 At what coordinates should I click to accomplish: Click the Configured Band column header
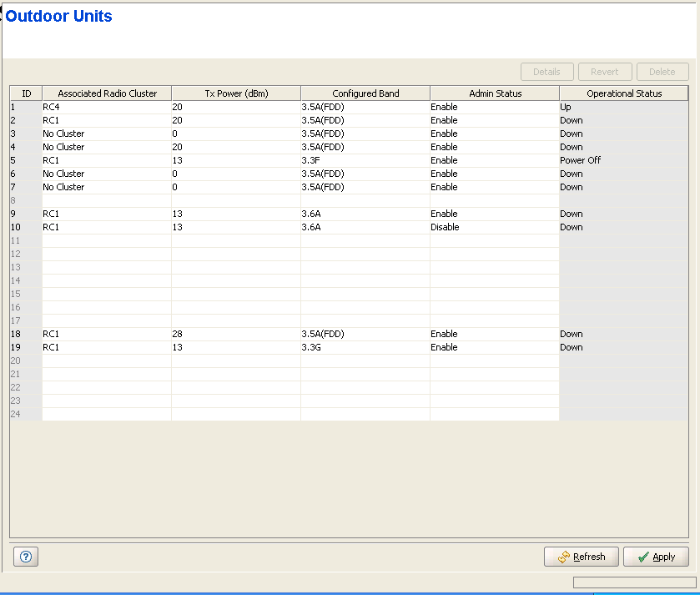[x=365, y=93]
